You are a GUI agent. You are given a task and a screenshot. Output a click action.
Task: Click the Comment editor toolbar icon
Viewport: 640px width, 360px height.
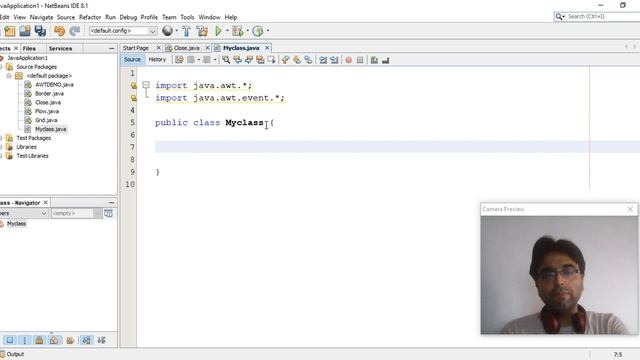pos(374,60)
